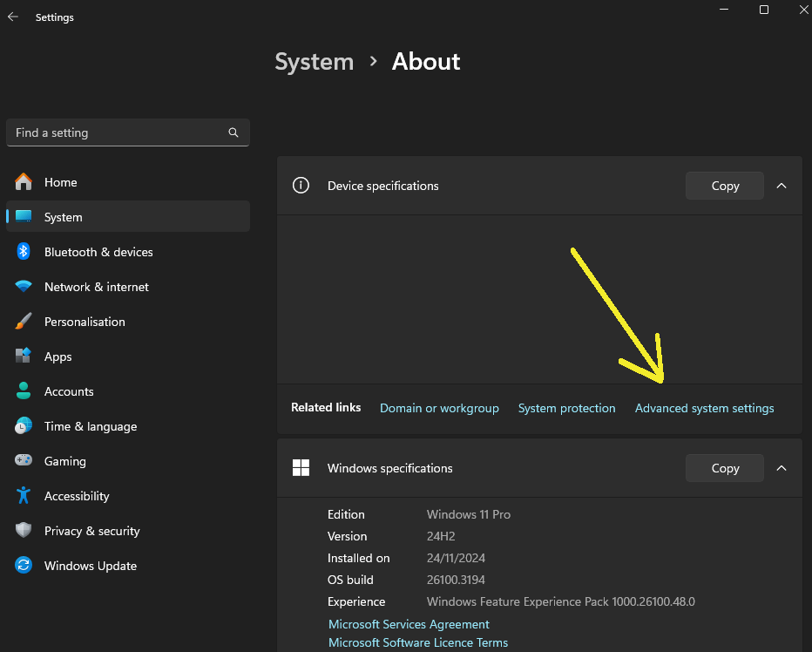Open Time & language settings
Screen dimensions: 812x652
pos(91,426)
